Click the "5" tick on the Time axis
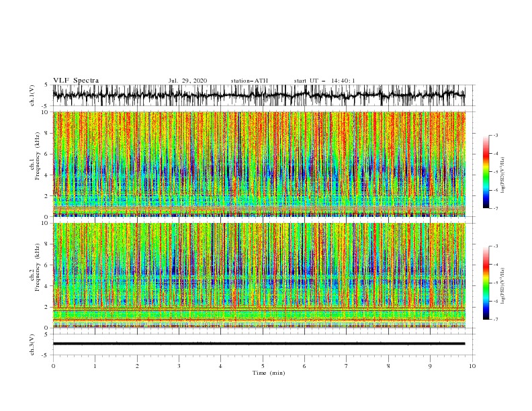The width and height of the screenshot is (532, 411). 263,366
